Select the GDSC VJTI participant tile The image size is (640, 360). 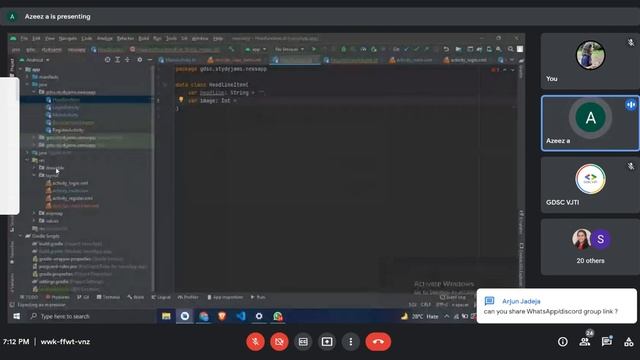(x=590, y=185)
